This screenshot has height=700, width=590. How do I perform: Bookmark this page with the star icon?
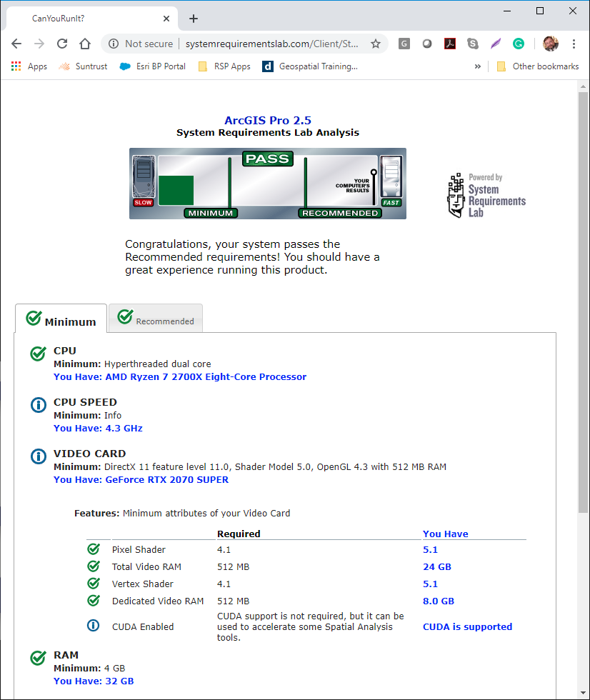tap(376, 44)
